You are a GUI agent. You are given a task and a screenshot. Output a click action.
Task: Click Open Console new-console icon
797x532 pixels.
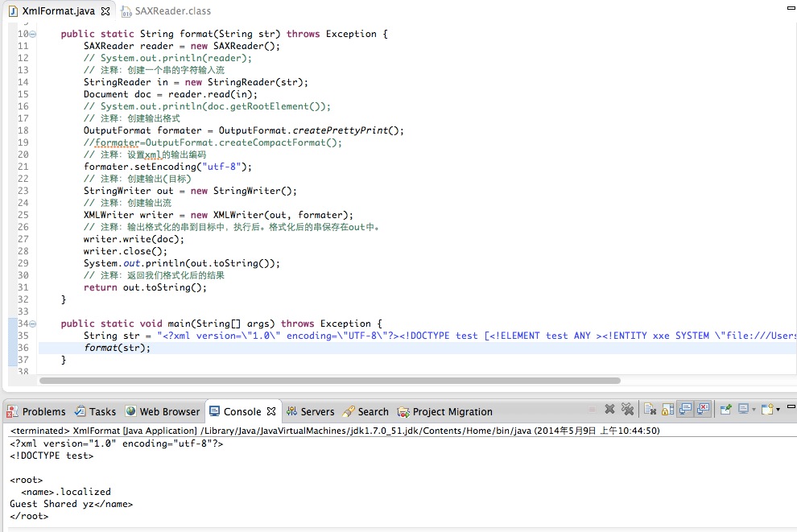coord(767,409)
